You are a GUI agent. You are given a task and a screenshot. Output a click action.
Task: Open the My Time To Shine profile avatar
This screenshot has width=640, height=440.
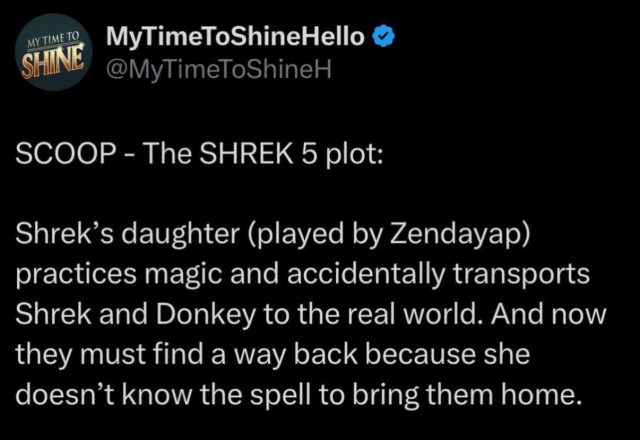[x=53, y=52]
